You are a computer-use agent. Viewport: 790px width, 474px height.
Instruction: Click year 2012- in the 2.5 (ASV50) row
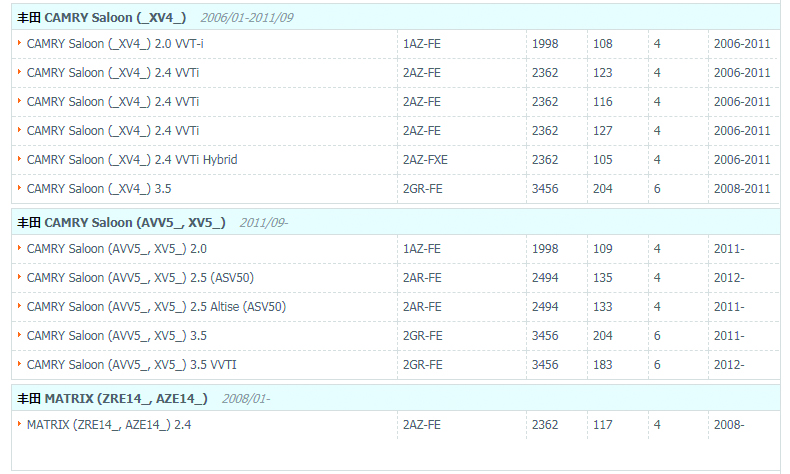[729, 278]
